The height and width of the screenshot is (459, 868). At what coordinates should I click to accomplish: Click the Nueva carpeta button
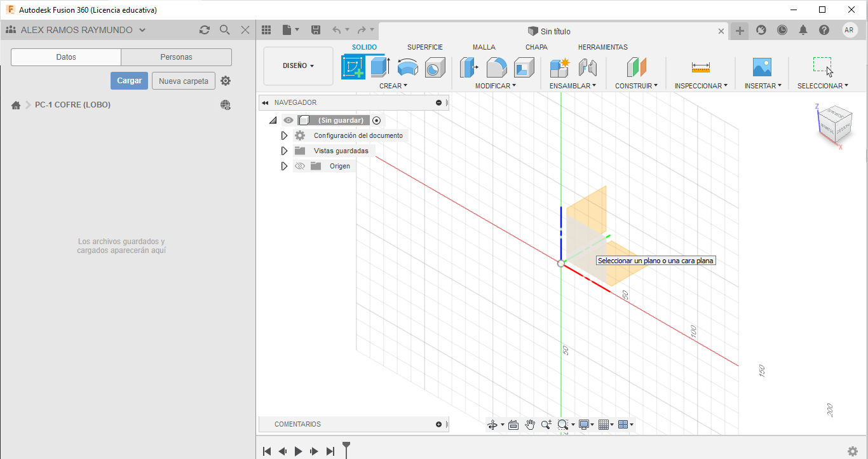(x=184, y=81)
